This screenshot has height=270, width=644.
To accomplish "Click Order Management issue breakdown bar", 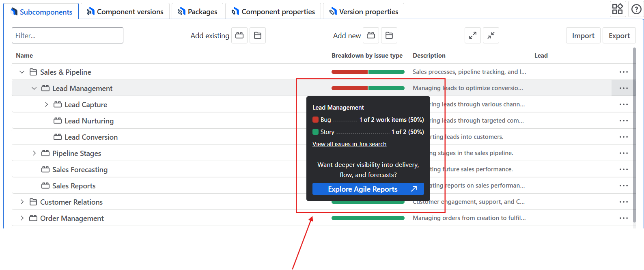I will point(368,218).
